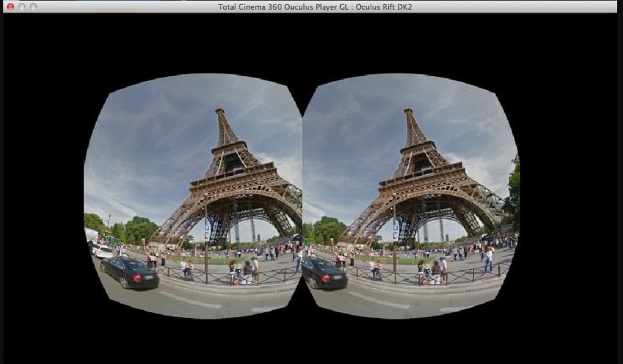Click the window zoom button in title bar
The width and height of the screenshot is (623, 364).
coord(34,6)
